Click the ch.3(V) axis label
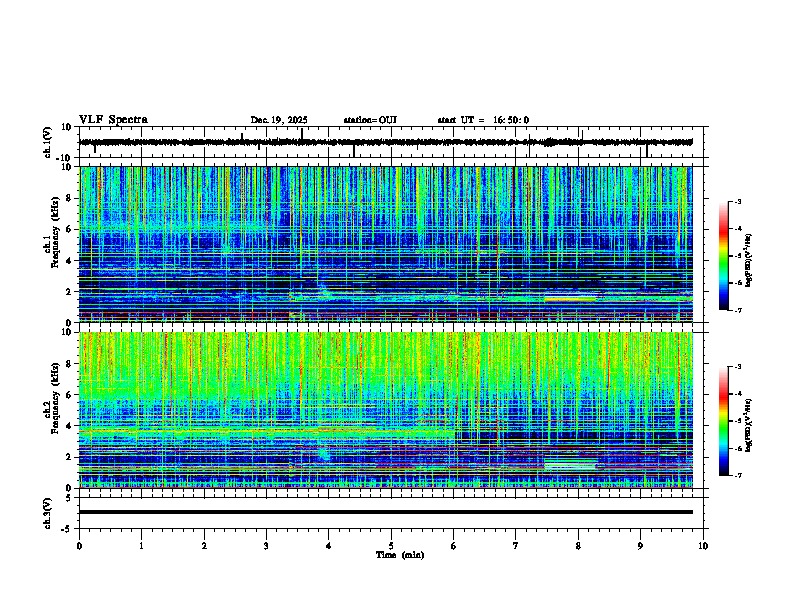This screenshot has height=612, width=792. (x=48, y=513)
